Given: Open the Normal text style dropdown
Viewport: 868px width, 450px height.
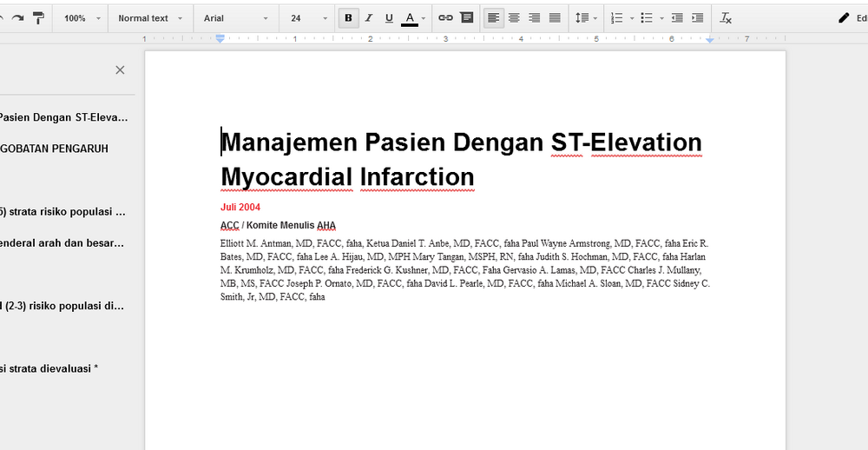Looking at the screenshot, I should click(150, 18).
